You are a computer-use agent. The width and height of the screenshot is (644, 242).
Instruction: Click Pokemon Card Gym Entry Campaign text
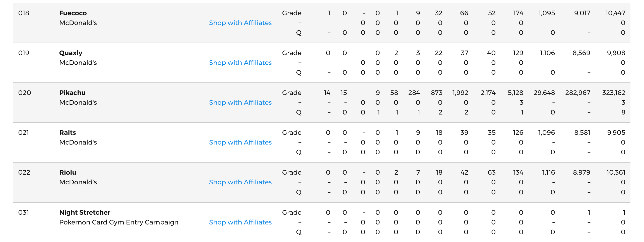(x=119, y=222)
